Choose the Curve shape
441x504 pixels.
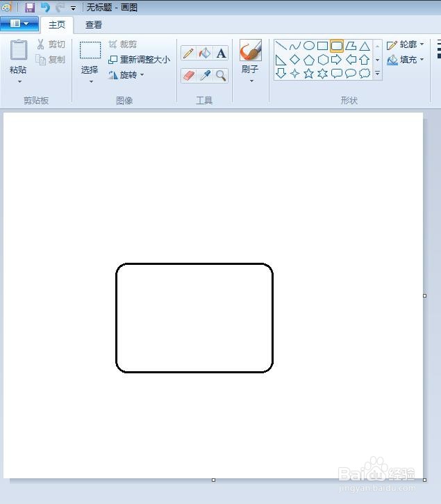pos(295,46)
